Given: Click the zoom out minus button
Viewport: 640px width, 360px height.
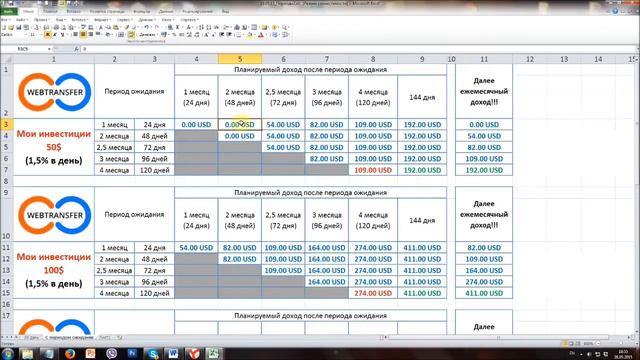Looking at the screenshot, I should click(x=598, y=343).
